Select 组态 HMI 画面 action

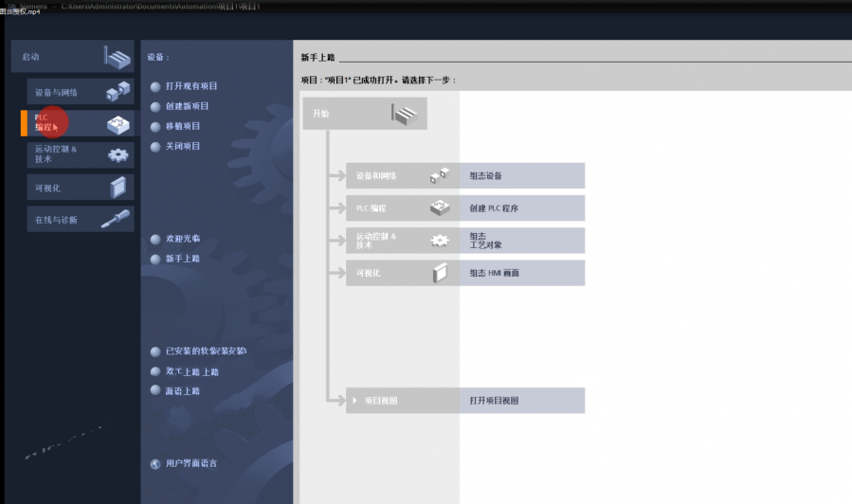[521, 273]
